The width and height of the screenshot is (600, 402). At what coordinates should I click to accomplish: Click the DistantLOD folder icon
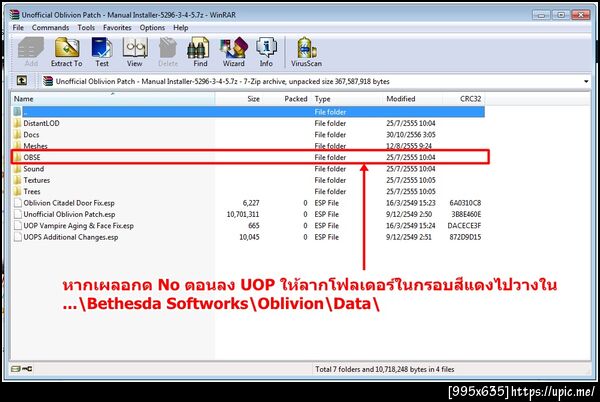17,123
